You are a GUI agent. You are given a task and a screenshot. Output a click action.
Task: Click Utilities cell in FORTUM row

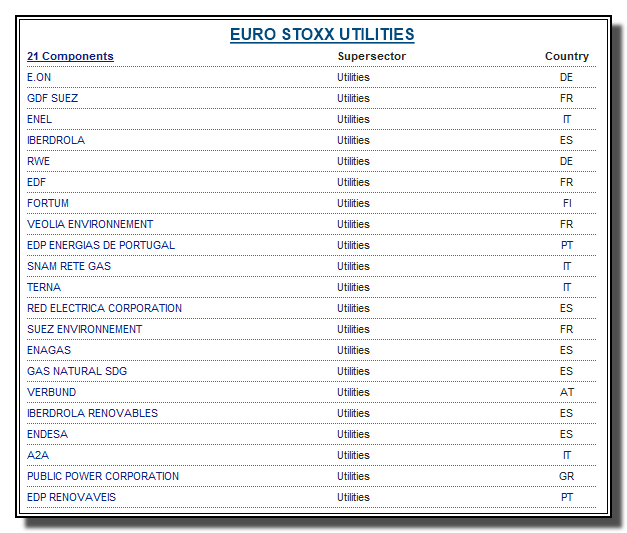pos(353,203)
